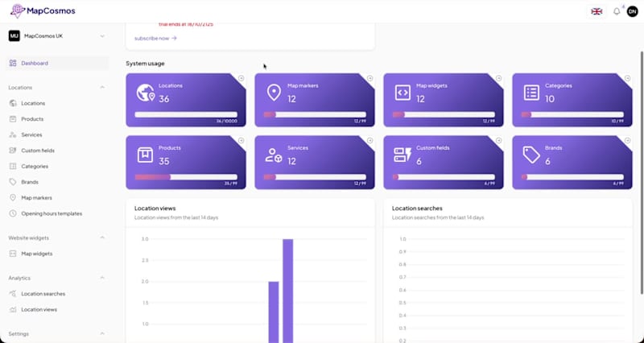Viewport: 644px width, 343px height.
Task: Click the Products sidebar icon
Action: [x=13, y=118]
